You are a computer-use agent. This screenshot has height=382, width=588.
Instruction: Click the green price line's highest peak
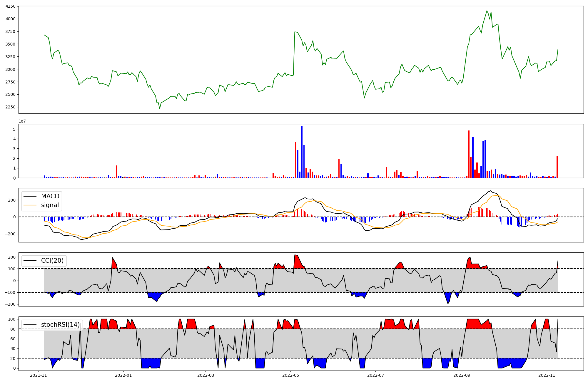[487, 11]
